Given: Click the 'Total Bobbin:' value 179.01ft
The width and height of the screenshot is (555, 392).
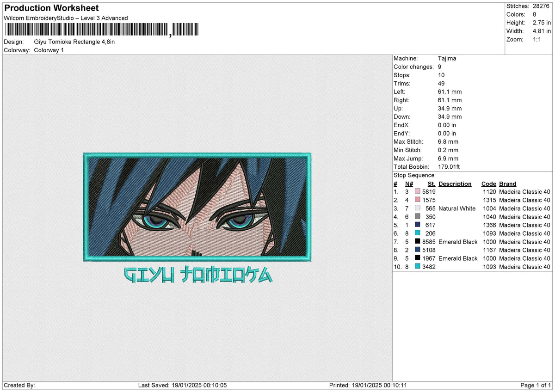Looking at the screenshot, I should [x=449, y=167].
